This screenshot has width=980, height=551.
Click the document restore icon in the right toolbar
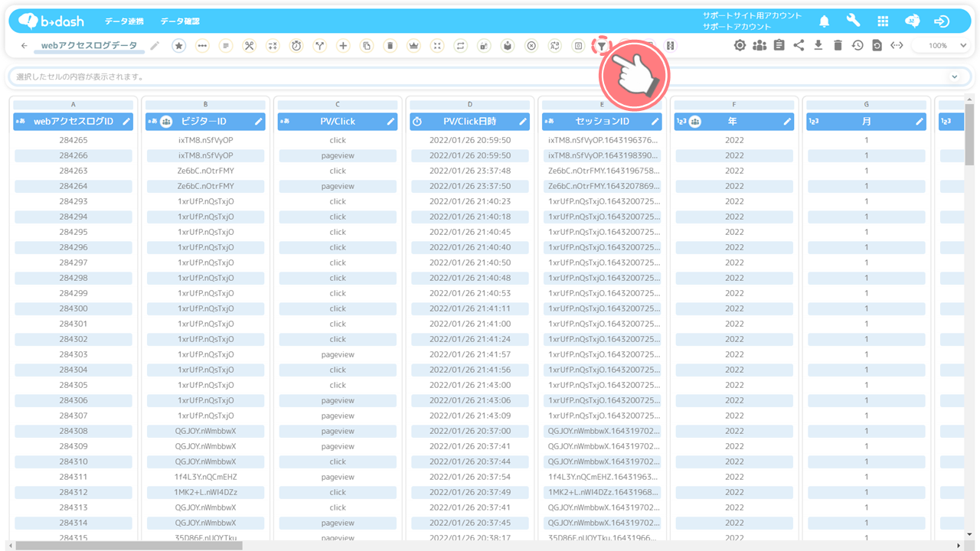coord(877,46)
